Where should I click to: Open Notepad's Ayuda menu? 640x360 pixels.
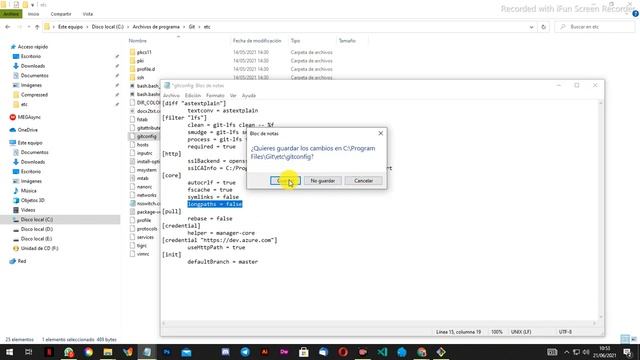point(249,96)
